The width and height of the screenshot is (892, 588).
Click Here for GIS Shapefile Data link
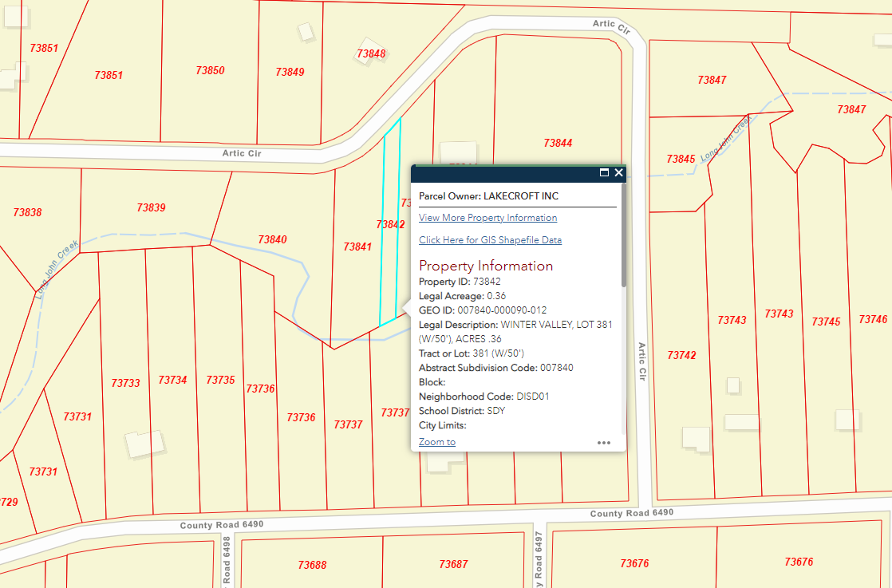[x=490, y=240]
